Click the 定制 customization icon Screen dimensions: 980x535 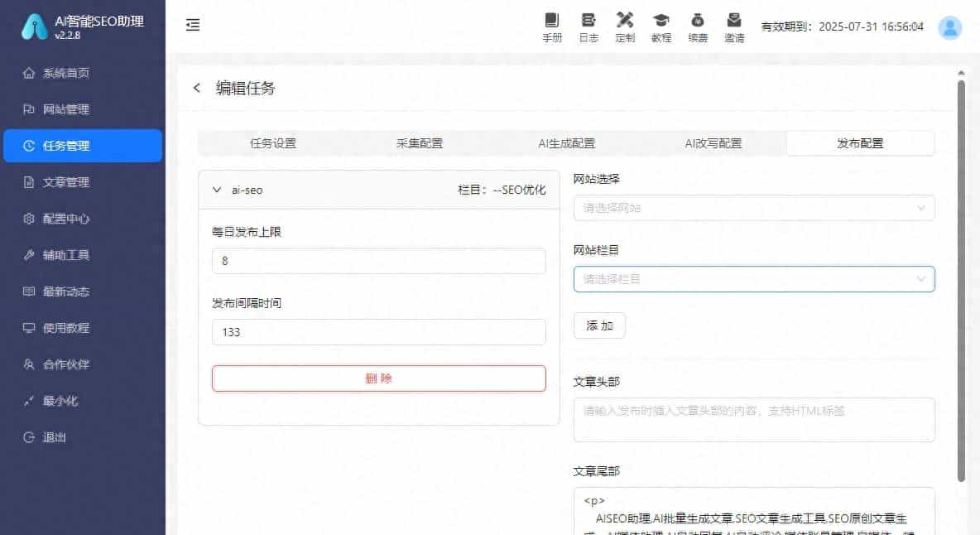625,27
